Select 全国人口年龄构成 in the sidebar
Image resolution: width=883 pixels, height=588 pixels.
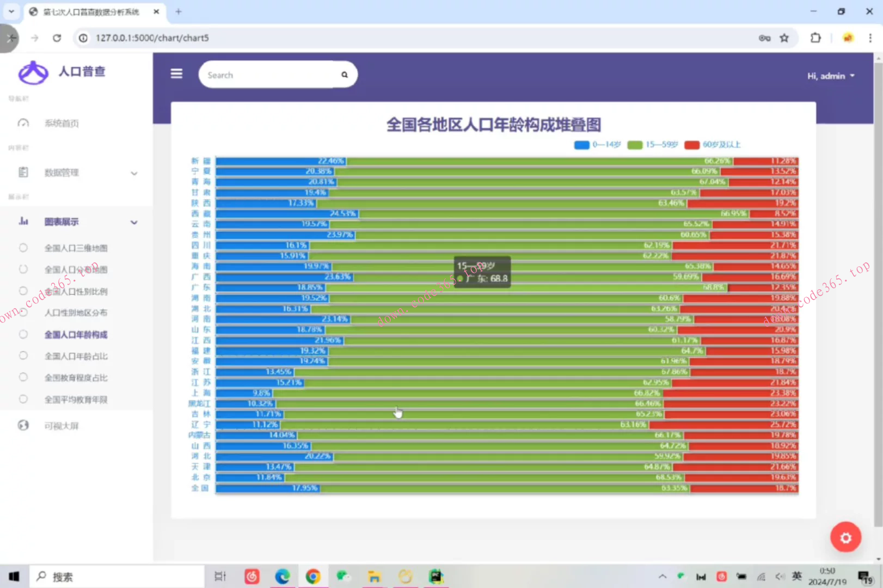(x=76, y=334)
